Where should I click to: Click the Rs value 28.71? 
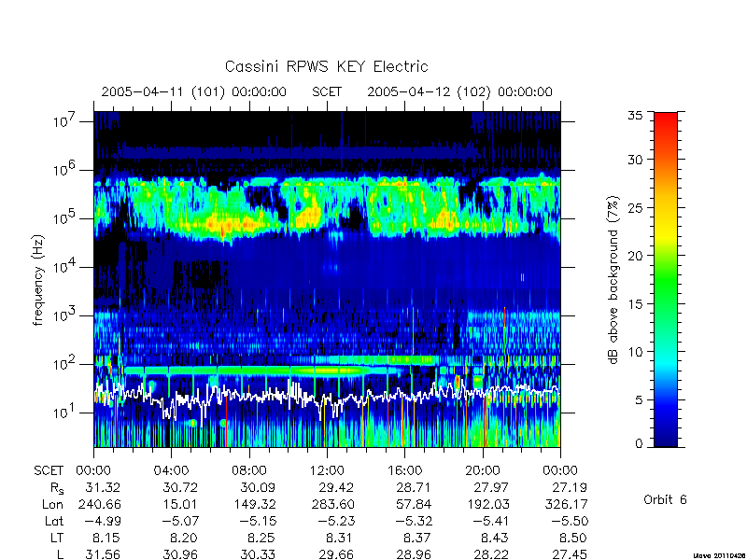[414, 487]
